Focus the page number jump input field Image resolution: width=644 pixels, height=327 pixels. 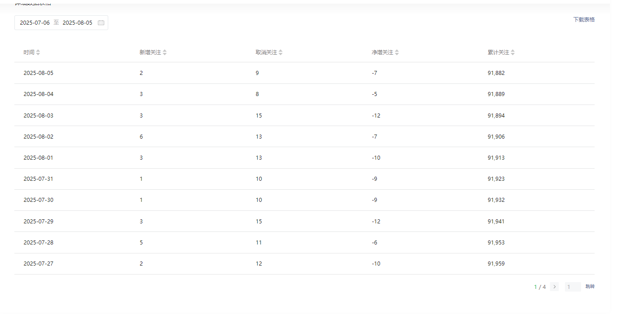(573, 287)
